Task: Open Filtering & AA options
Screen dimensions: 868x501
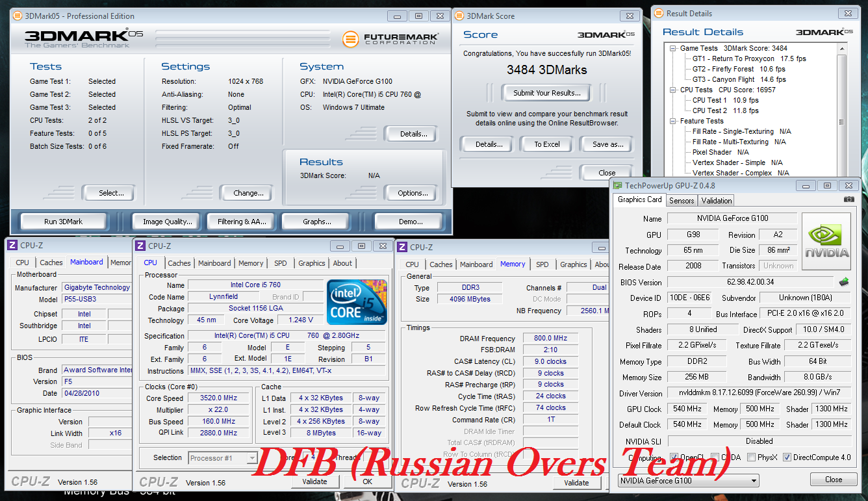Action: [x=242, y=222]
